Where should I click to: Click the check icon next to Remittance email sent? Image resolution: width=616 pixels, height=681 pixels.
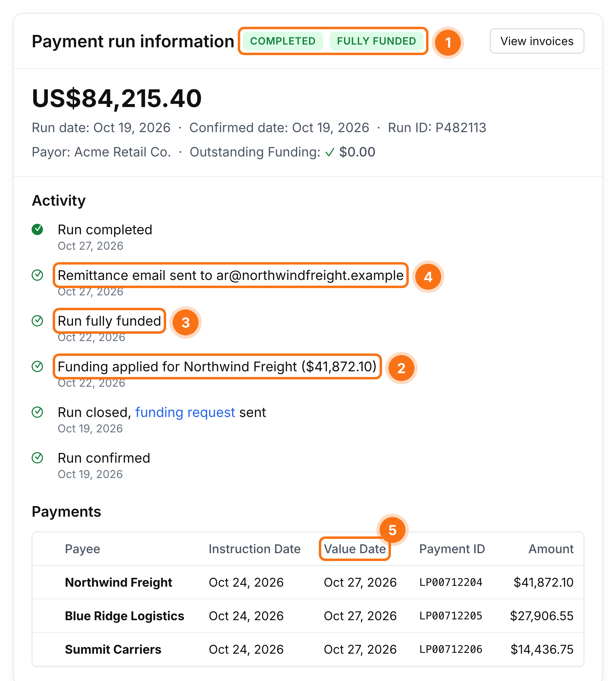[37, 275]
